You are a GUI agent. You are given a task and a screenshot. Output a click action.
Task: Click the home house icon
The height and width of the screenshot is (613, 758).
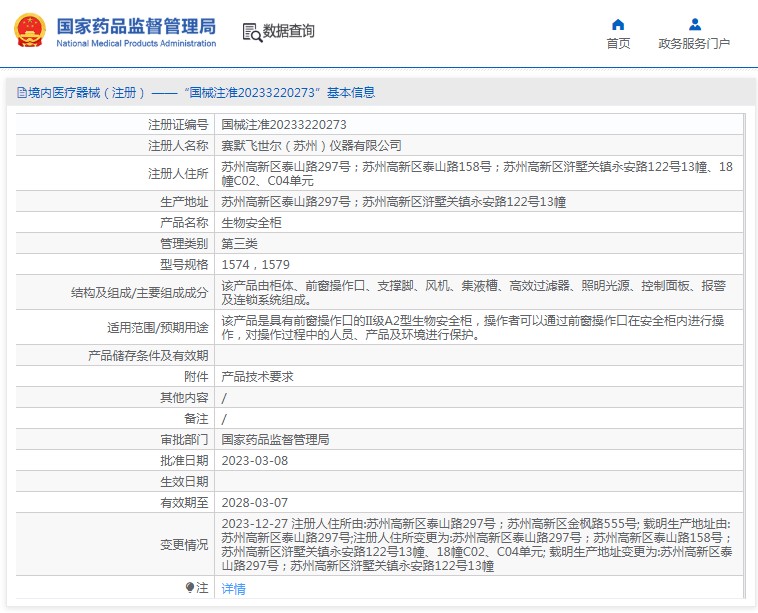pos(618,25)
